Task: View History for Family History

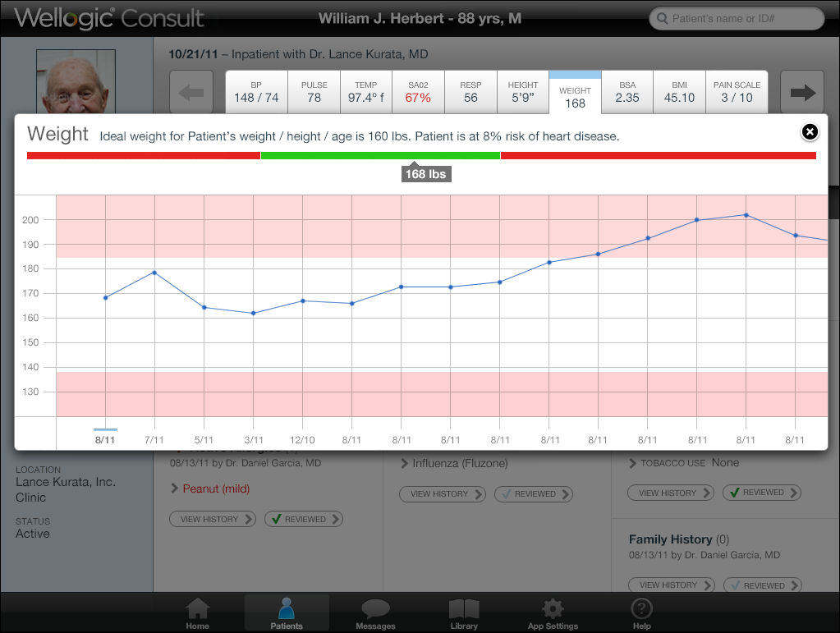Action: click(672, 585)
